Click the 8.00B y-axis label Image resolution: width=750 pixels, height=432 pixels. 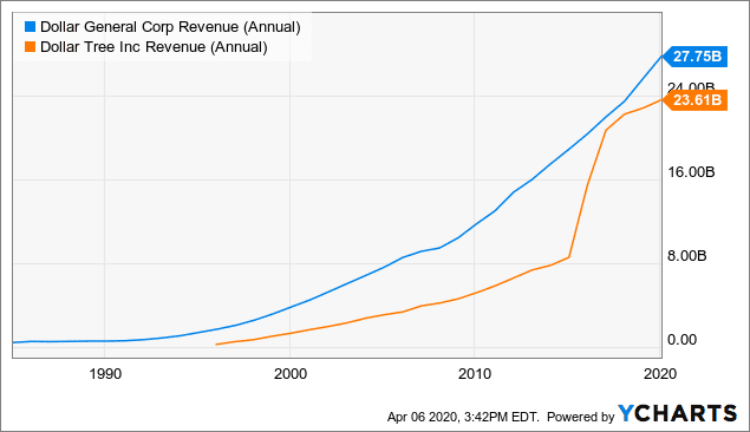(692, 256)
